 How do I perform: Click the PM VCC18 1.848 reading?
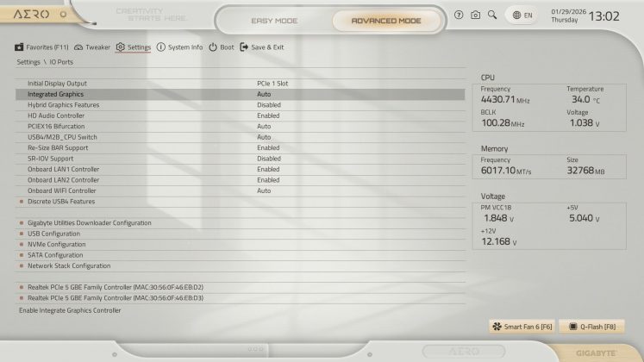point(498,218)
